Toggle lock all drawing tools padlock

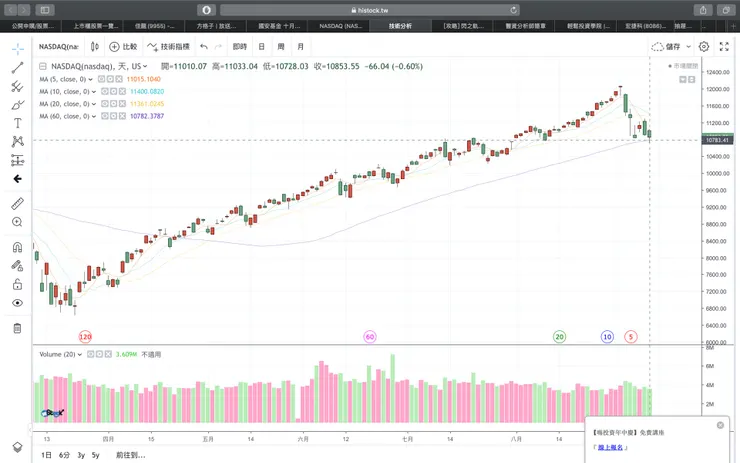pos(17,284)
